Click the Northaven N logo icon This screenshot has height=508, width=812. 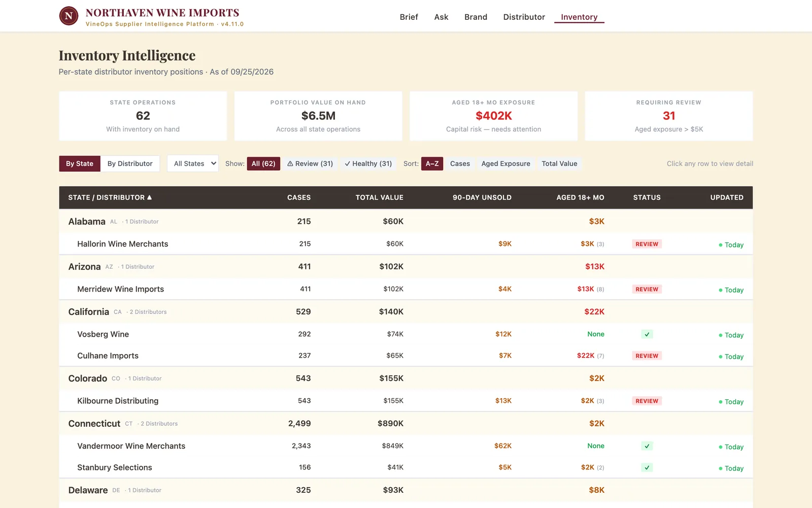click(69, 16)
